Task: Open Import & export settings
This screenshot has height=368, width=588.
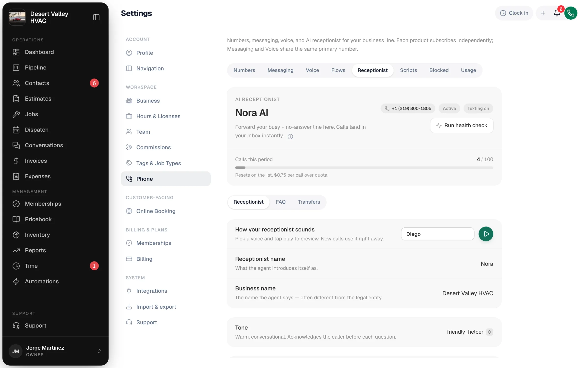Action: click(166, 307)
